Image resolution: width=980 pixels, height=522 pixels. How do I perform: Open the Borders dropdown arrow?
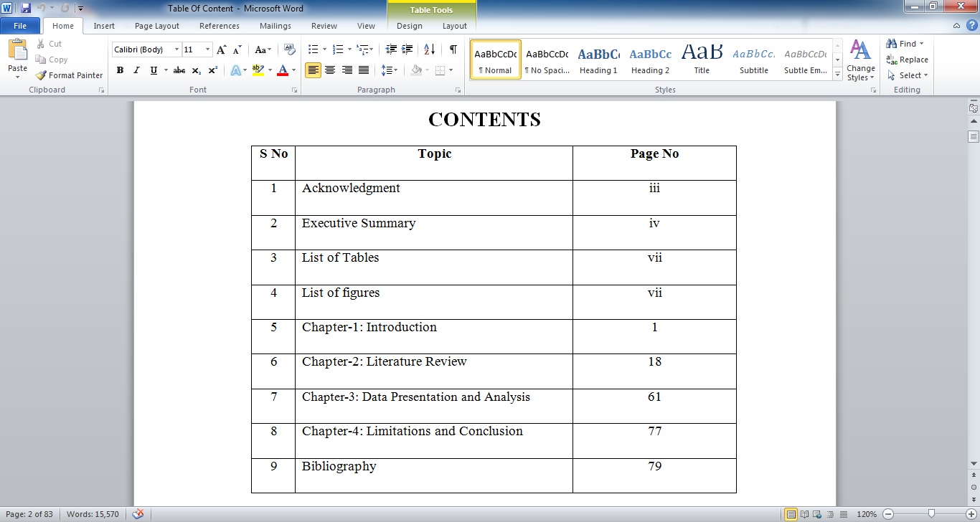coord(450,70)
